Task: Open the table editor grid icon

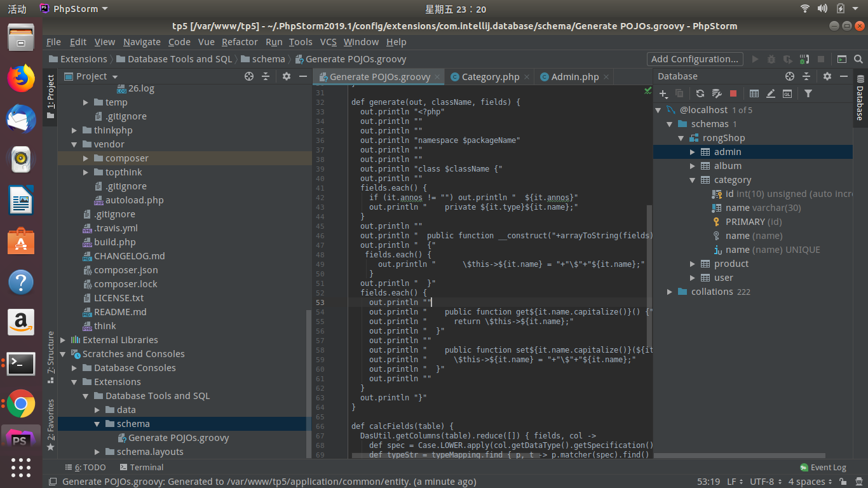Action: 754,93
